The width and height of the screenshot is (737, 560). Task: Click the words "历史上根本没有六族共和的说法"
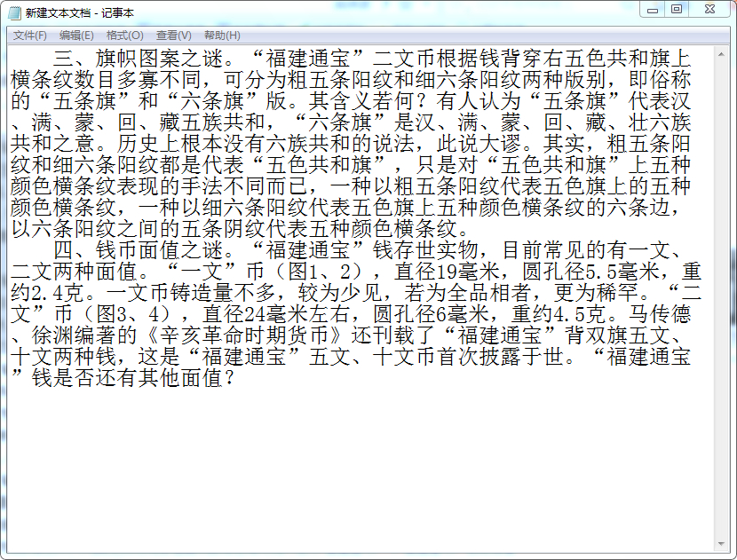266,144
